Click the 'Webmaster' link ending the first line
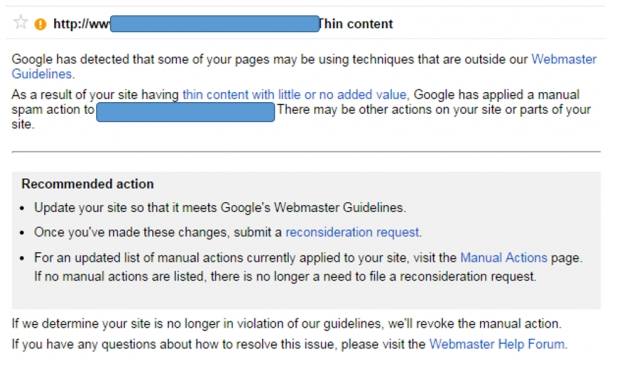The width and height of the screenshot is (618, 370). (564, 59)
